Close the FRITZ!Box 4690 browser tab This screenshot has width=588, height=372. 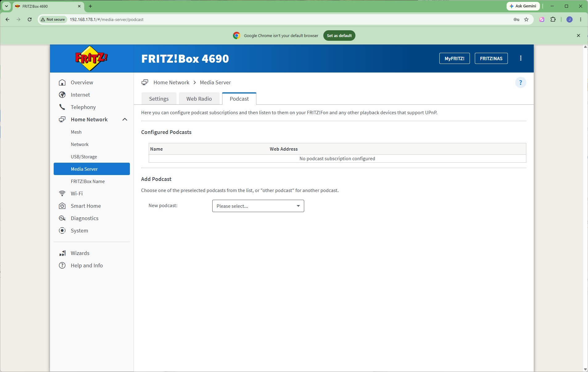(79, 6)
